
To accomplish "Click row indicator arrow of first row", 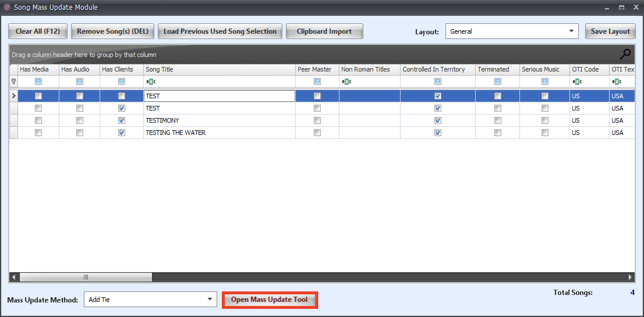I will click(13, 96).
